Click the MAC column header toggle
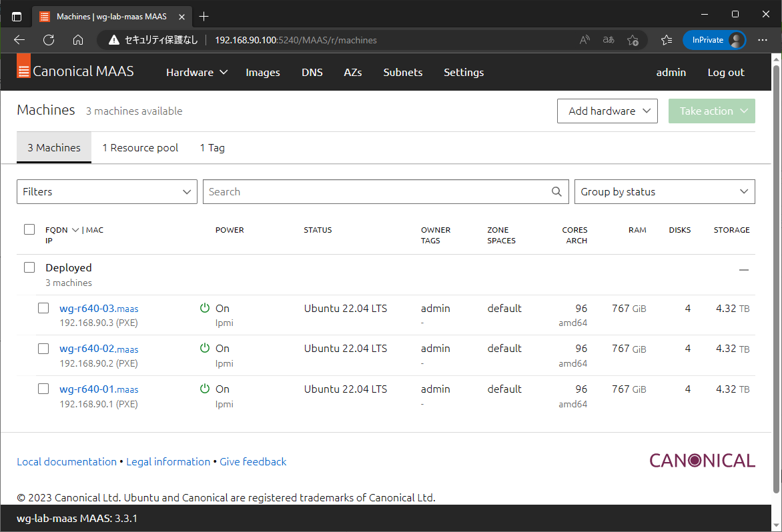This screenshot has height=532, width=782. pyautogui.click(x=95, y=229)
